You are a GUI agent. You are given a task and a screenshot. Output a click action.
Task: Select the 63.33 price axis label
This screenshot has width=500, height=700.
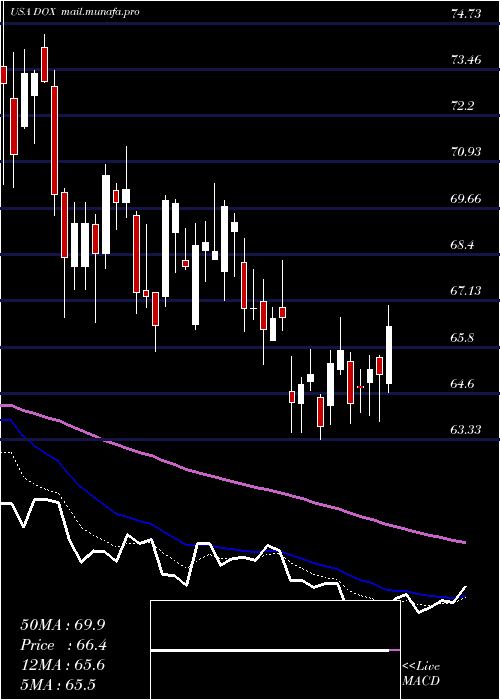[x=467, y=429]
